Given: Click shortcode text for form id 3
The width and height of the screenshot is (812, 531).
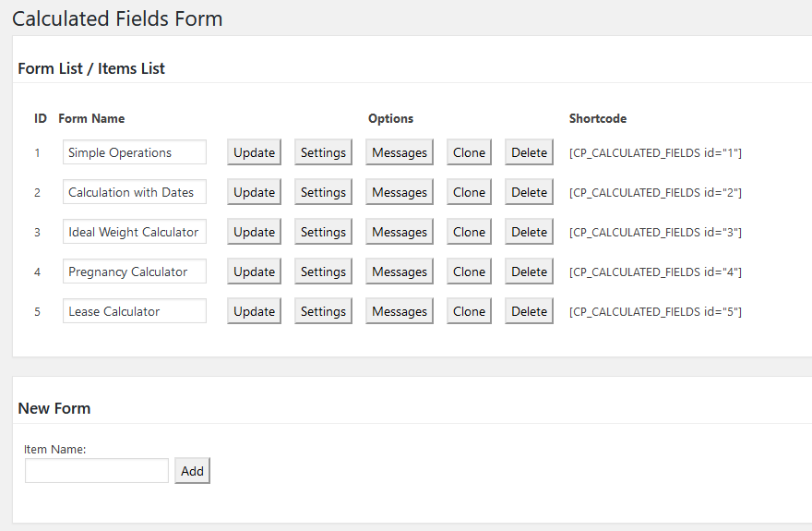Looking at the screenshot, I should pos(655,233).
